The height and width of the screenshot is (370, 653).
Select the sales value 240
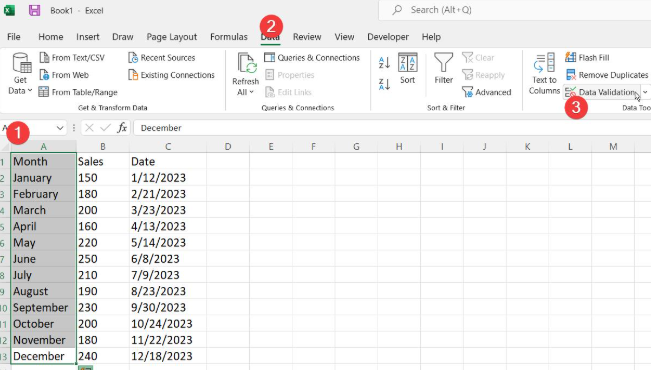102,356
